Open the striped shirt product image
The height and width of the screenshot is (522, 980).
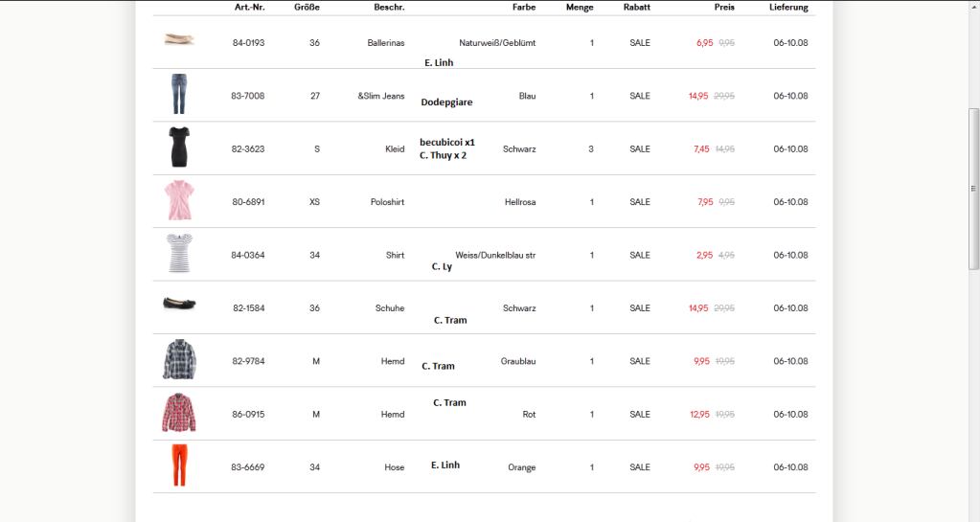179,254
